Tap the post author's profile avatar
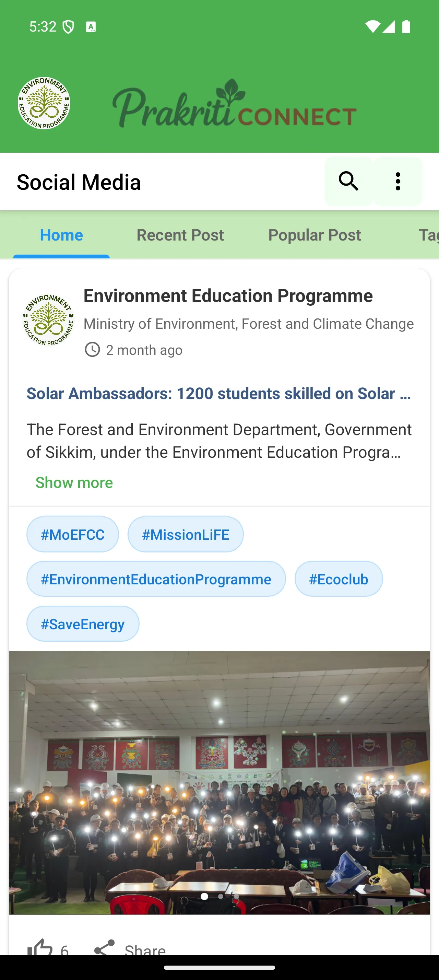This screenshot has width=439, height=980. tap(49, 320)
